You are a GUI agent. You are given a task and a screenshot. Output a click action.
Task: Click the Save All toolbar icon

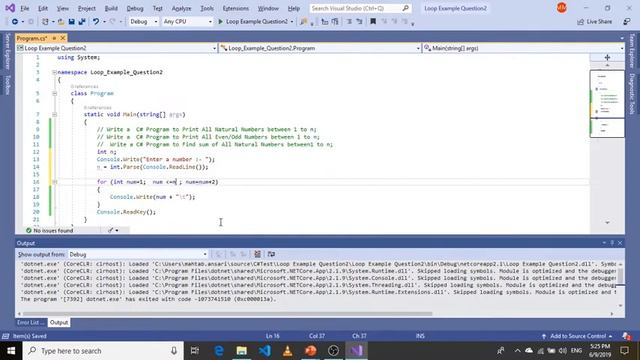click(x=82, y=22)
